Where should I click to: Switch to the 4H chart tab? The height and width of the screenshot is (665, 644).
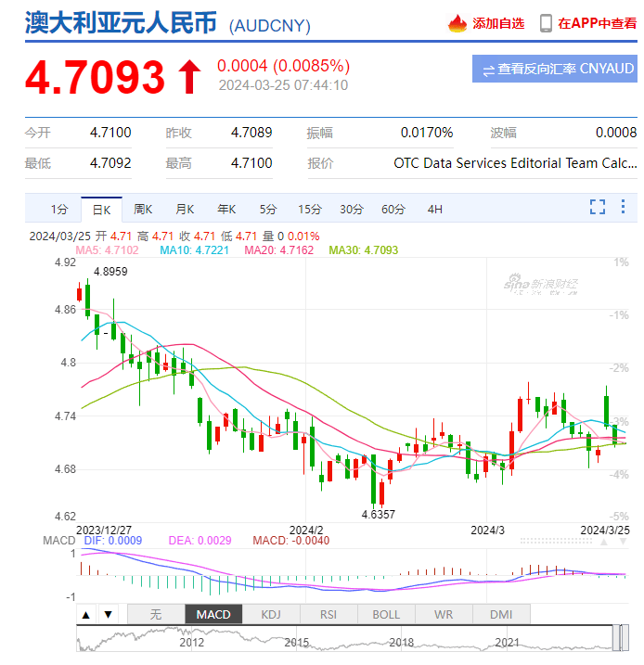pos(434,209)
